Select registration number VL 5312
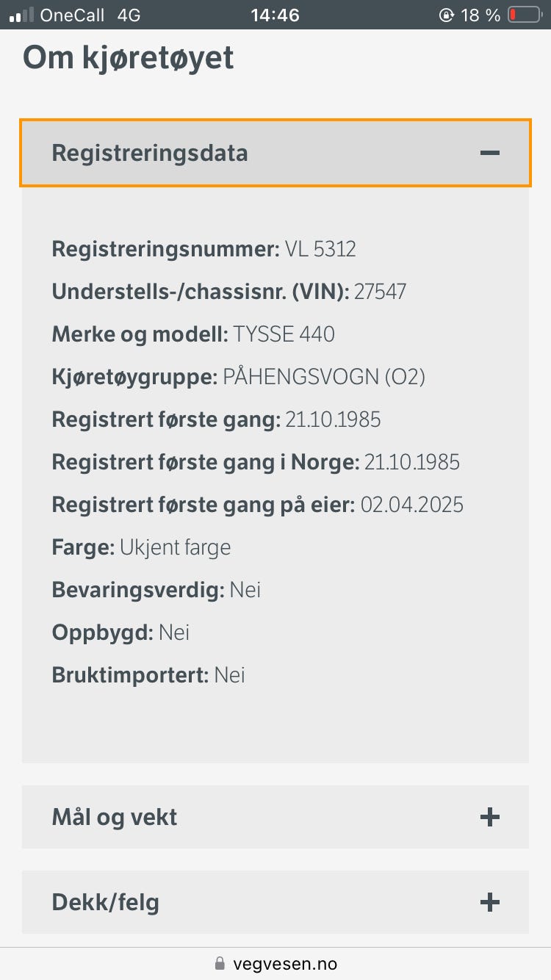The width and height of the screenshot is (551, 980). pos(320,249)
